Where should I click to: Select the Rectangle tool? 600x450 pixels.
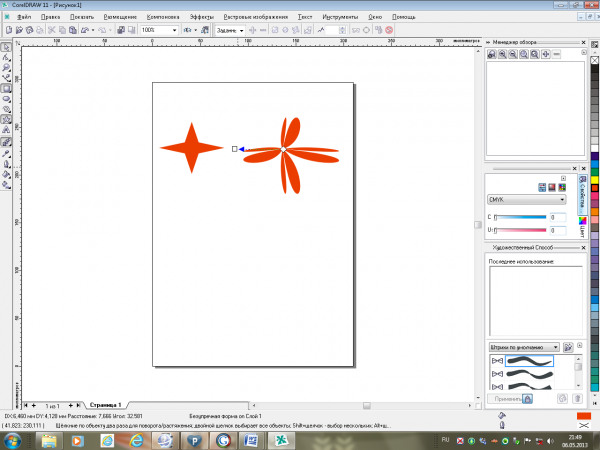click(6, 88)
